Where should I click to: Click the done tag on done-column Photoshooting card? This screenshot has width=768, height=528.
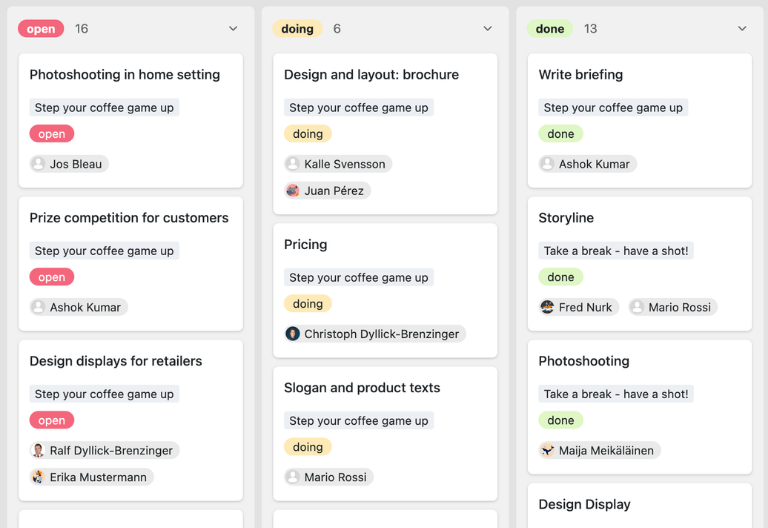pyautogui.click(x=561, y=420)
